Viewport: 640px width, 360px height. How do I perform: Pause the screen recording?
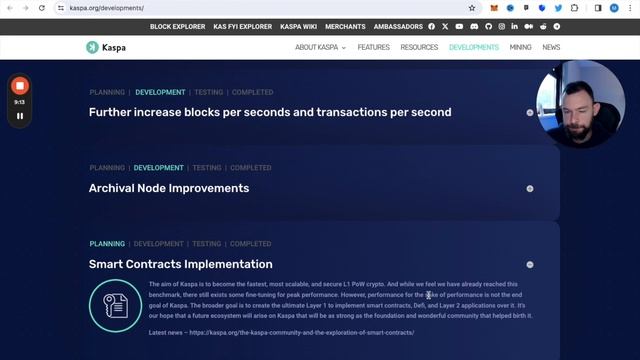[x=20, y=116]
